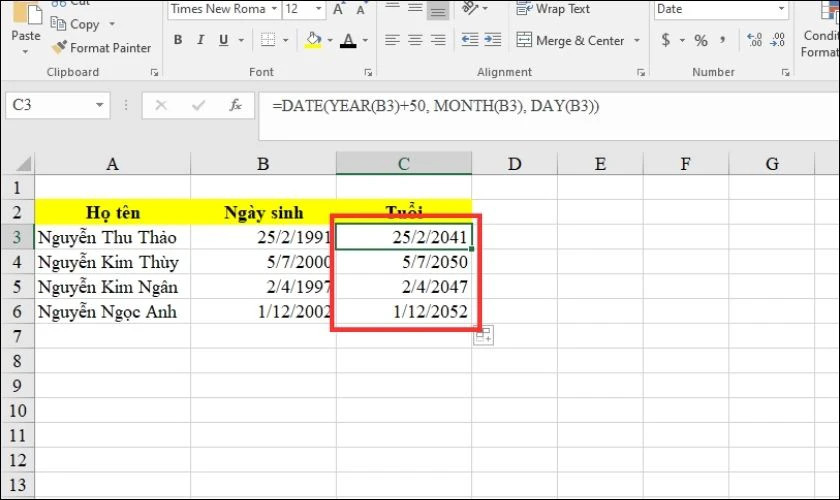840x500 pixels.
Task: Open the Paste options arrow
Action: (25, 53)
